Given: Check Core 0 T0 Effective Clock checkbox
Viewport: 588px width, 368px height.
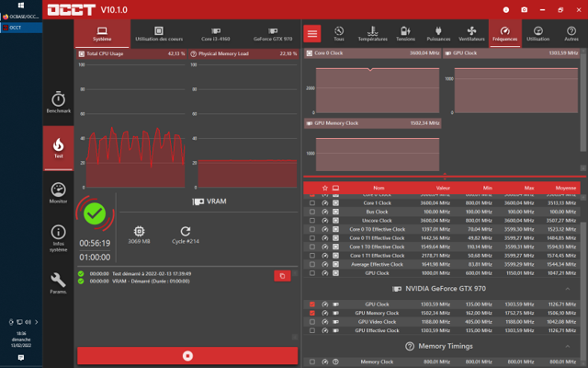Looking at the screenshot, I should point(312,229).
